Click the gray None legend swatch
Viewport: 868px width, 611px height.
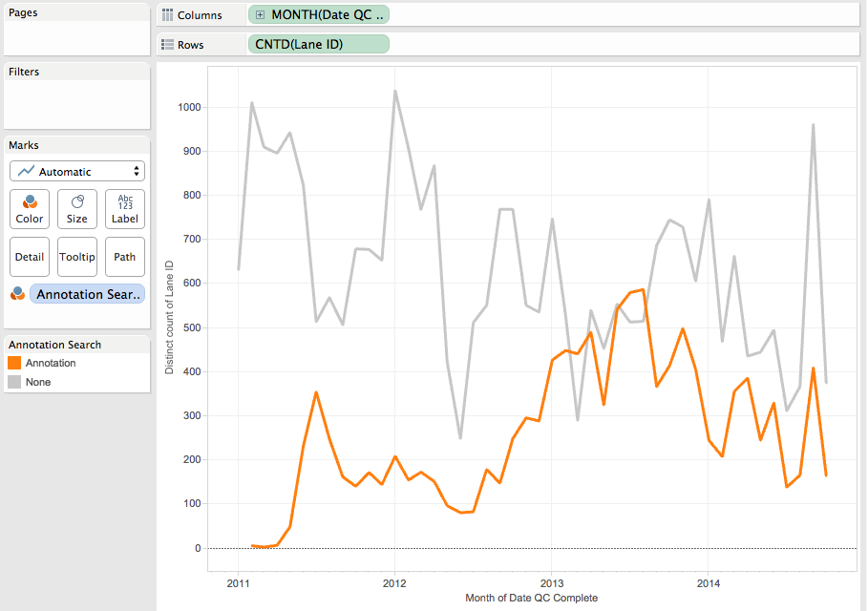tap(14, 382)
